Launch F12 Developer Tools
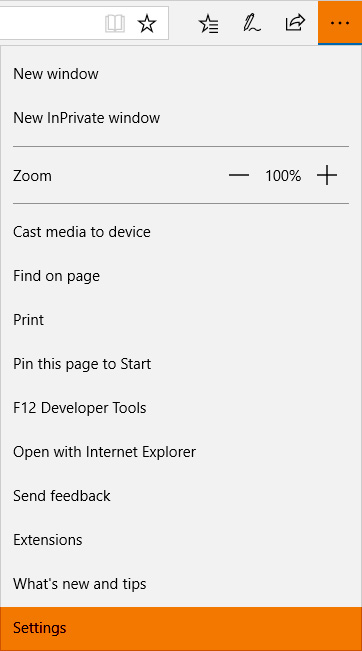The width and height of the screenshot is (362, 651). (x=181, y=408)
